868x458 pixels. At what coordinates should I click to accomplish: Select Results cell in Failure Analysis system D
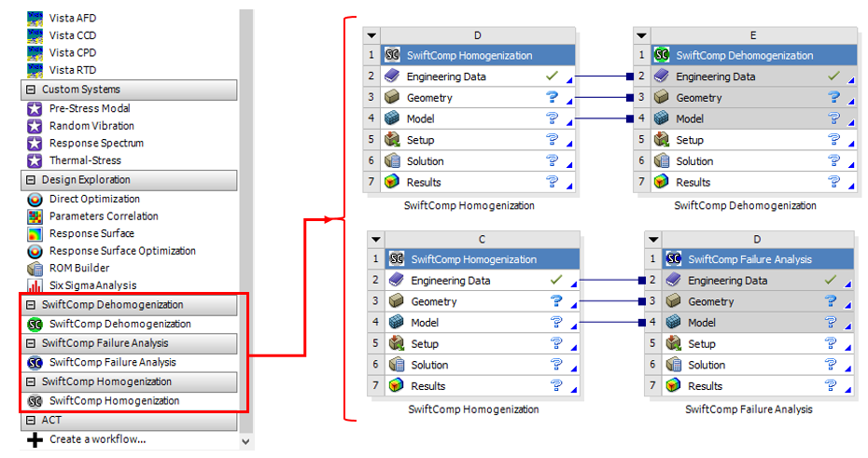pyautogui.click(x=759, y=386)
